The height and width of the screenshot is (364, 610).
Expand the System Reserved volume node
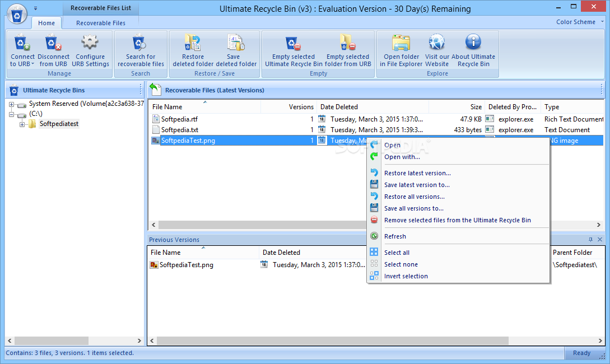(x=11, y=104)
